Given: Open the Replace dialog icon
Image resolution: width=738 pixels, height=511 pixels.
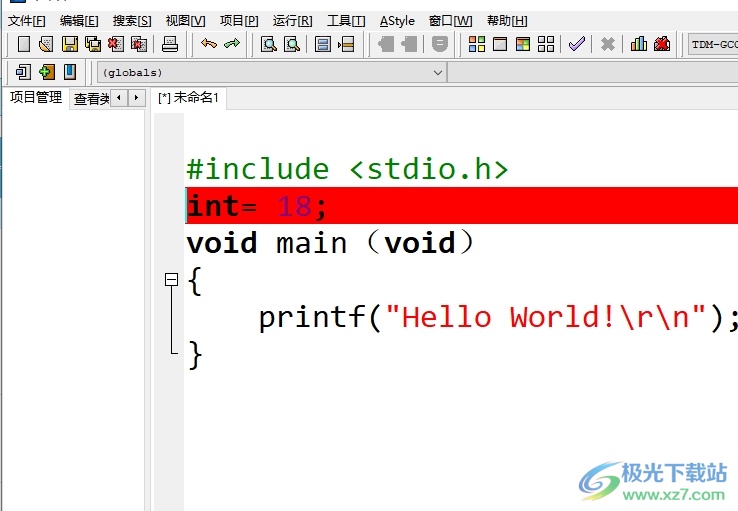Looking at the screenshot, I should click(292, 44).
